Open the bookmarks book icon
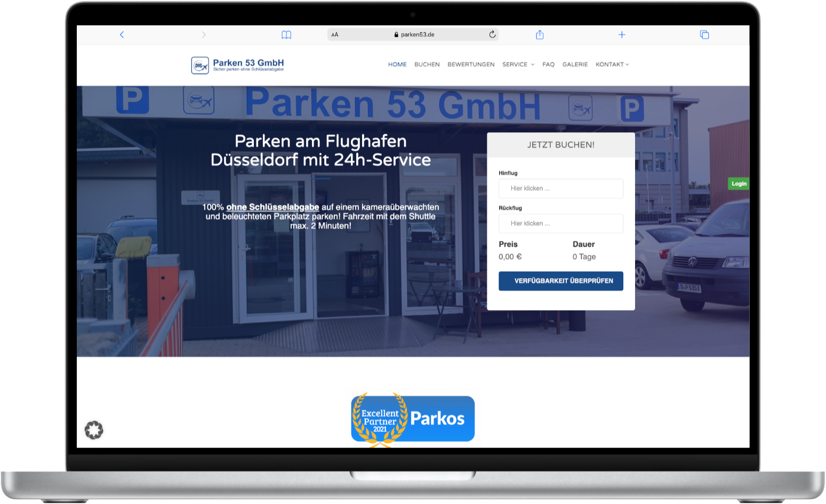Screen dimensions: 826x504 [x=286, y=35]
